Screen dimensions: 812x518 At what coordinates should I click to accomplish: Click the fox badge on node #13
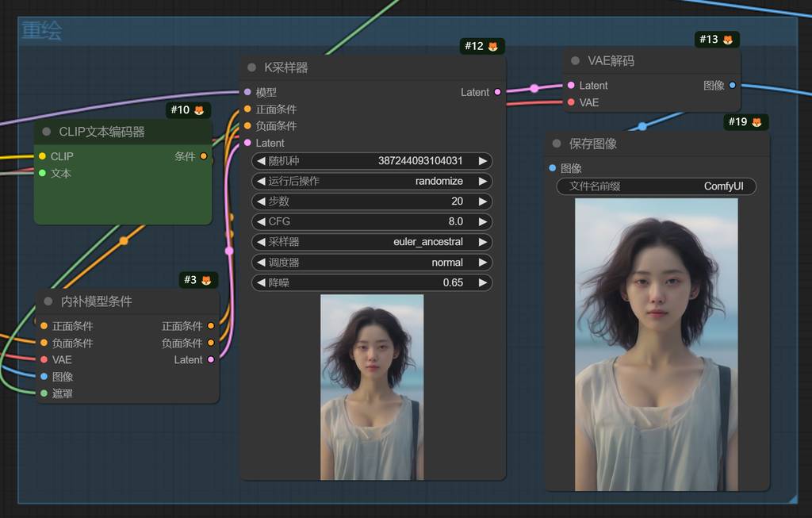point(727,40)
